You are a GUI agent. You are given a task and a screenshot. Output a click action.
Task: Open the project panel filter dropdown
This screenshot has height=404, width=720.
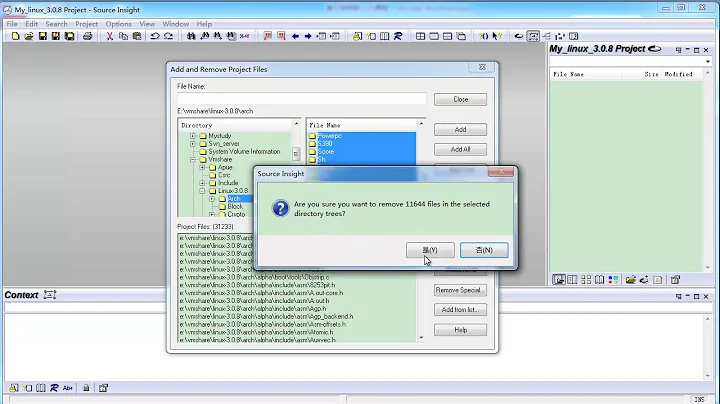(708, 62)
